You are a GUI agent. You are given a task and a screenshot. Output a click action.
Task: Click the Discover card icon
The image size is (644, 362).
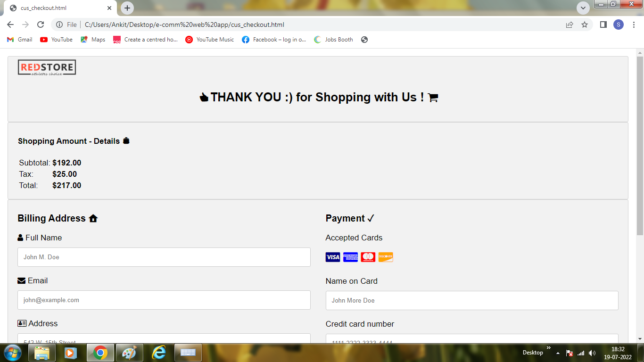386,257
